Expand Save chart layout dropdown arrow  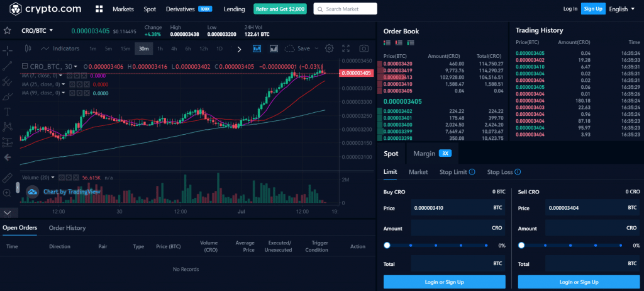click(317, 48)
